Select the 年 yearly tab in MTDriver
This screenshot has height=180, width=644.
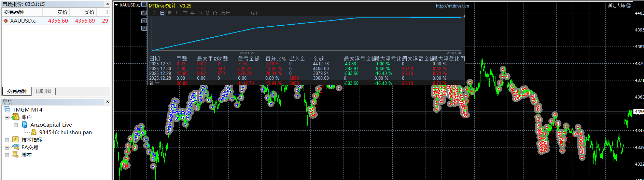click(x=193, y=13)
